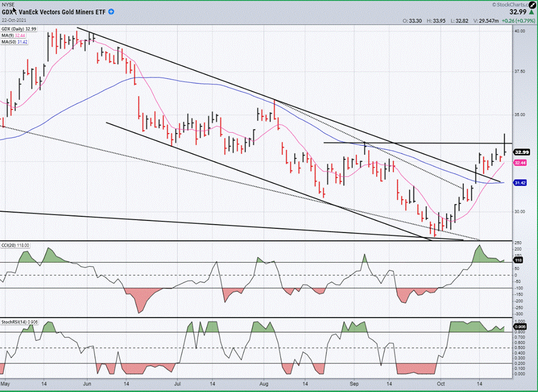Image resolution: width=538 pixels, height=392 pixels.
Task: Click the 37.50 price axis label
Action: 520,71
